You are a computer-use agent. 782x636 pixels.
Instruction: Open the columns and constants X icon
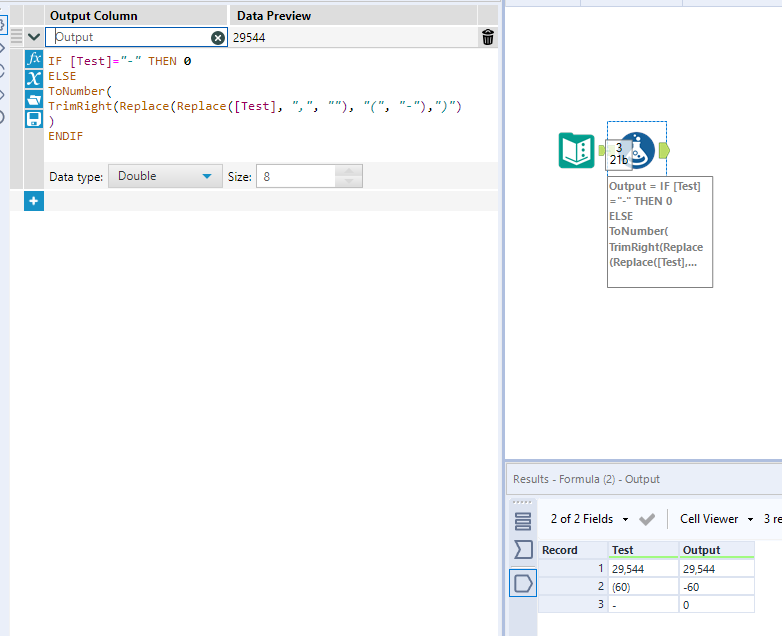(34, 79)
